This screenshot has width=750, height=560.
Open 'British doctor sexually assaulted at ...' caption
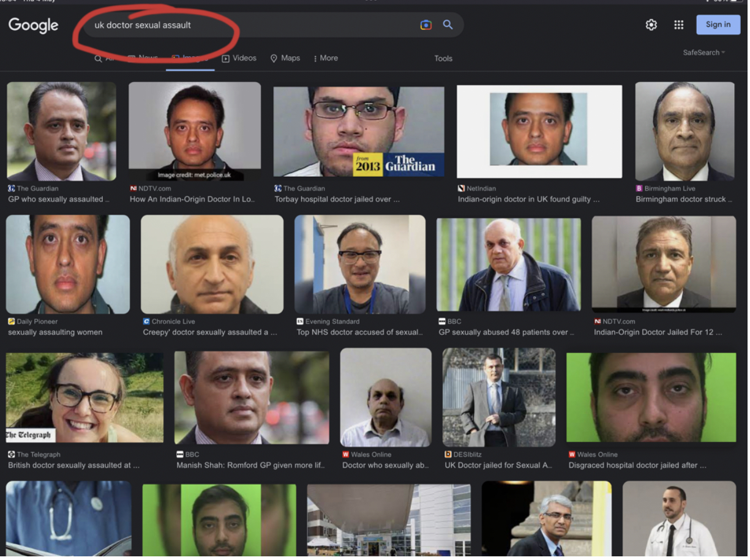73,466
